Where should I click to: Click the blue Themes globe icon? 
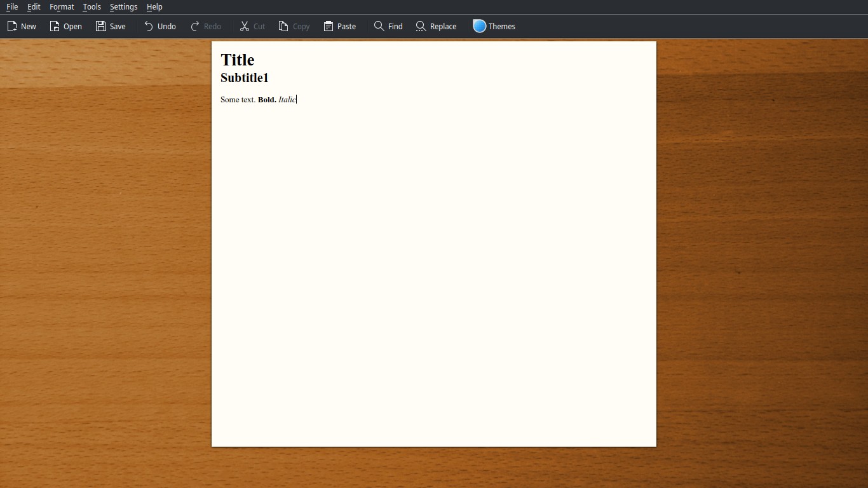pyautogui.click(x=480, y=26)
